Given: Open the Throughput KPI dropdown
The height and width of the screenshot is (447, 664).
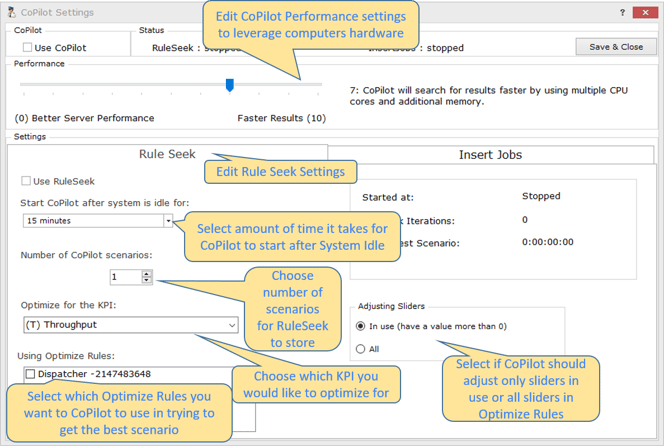Looking at the screenshot, I should click(131, 325).
